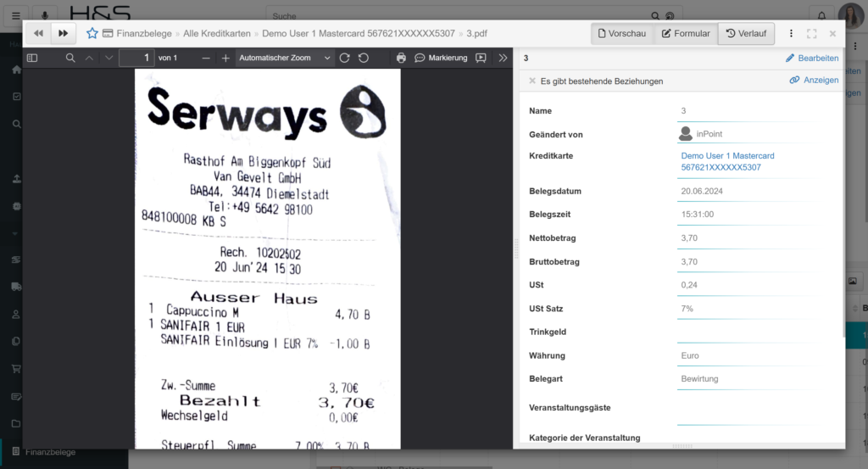The height and width of the screenshot is (469, 868).
Task: Open PDF search magnifier
Action: coord(70,58)
